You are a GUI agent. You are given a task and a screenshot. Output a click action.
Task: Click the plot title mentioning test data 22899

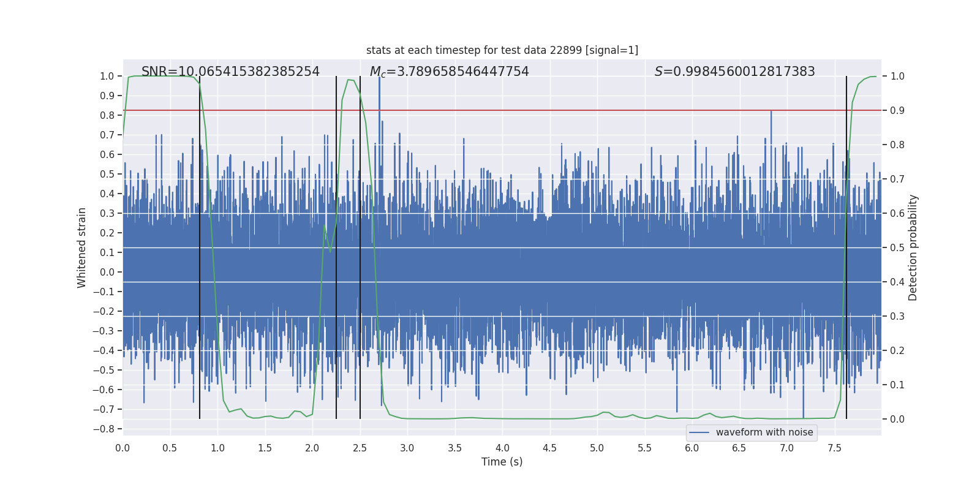pyautogui.click(x=502, y=50)
